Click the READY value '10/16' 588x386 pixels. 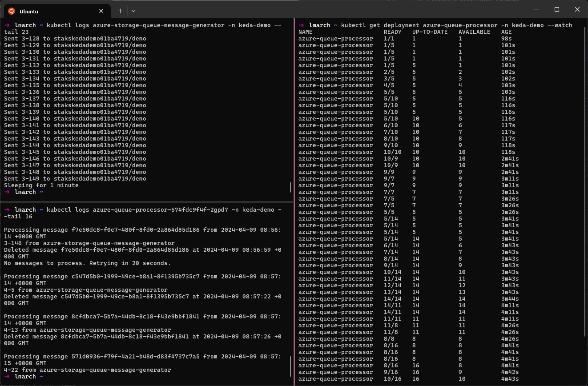coord(393,379)
